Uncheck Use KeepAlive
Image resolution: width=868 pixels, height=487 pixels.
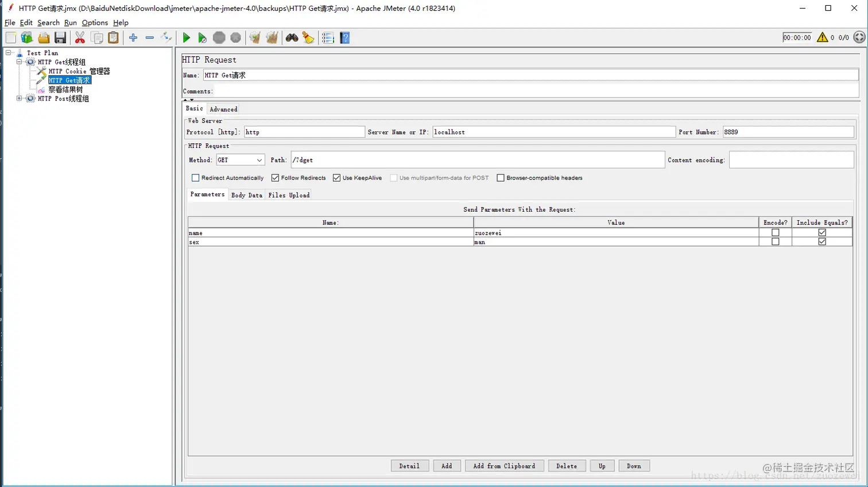pos(336,178)
